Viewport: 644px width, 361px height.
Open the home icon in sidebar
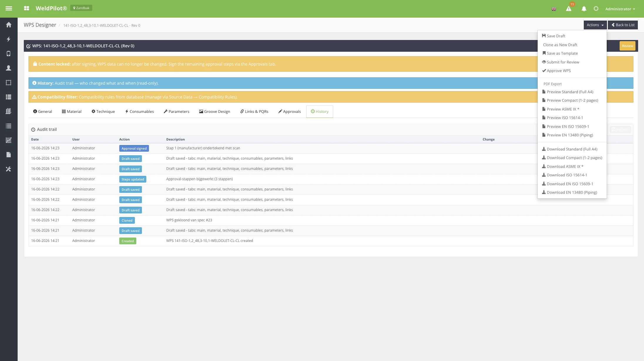(9, 25)
